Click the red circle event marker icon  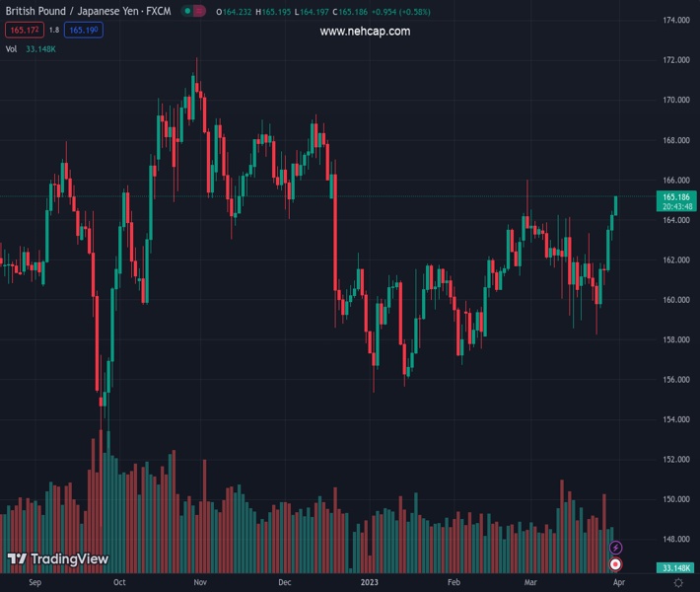coord(616,564)
